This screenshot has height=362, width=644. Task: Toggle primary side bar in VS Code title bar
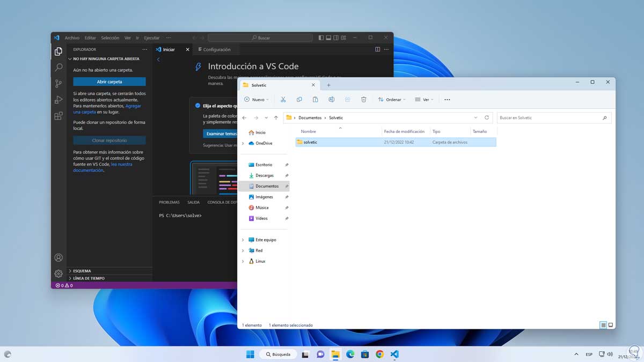tap(321, 38)
